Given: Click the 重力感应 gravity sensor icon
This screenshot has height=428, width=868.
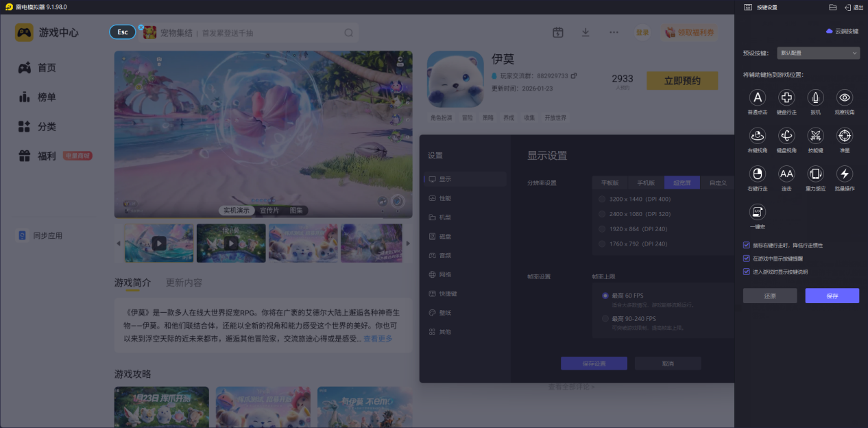Looking at the screenshot, I should point(815,174).
